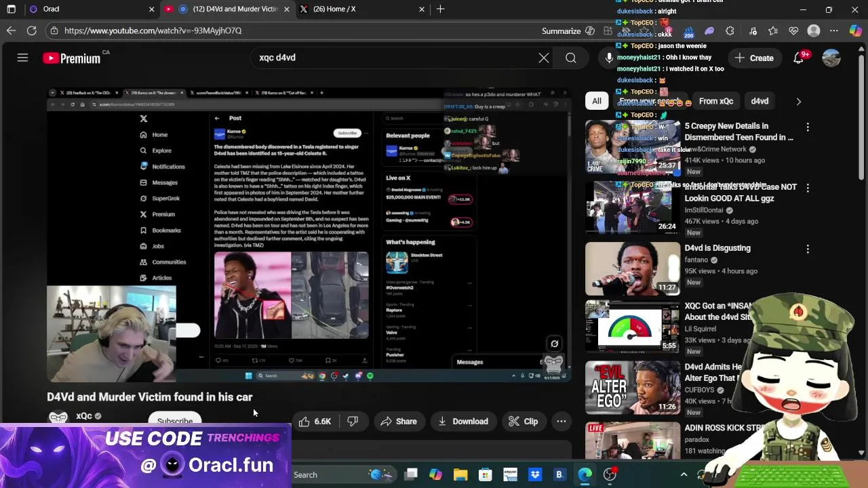This screenshot has width=868, height=488.
Task: Go back in the Edge browser
Action: tap(11, 30)
